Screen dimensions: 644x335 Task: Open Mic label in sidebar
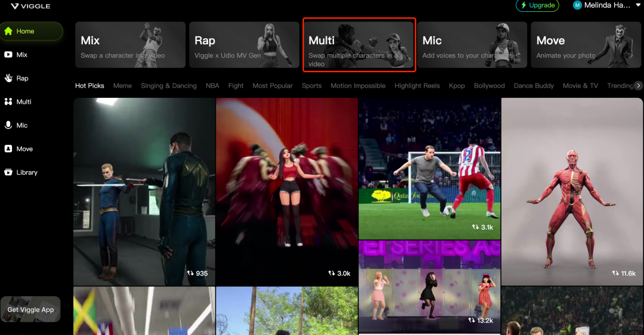[x=22, y=125]
